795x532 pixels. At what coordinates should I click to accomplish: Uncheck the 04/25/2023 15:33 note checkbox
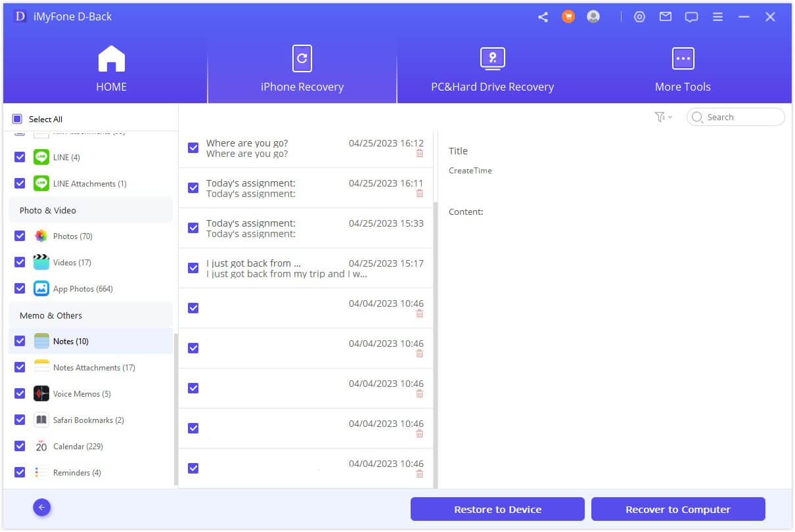pos(193,228)
